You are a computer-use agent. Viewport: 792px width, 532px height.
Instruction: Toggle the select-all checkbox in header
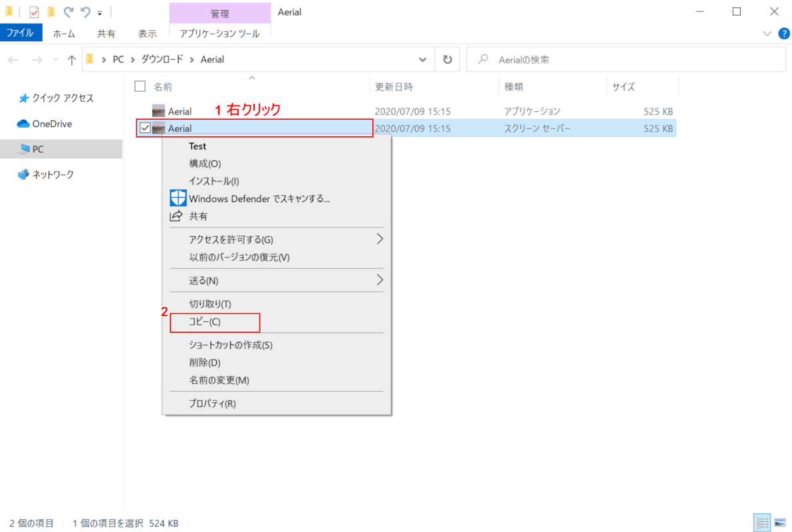pos(140,86)
